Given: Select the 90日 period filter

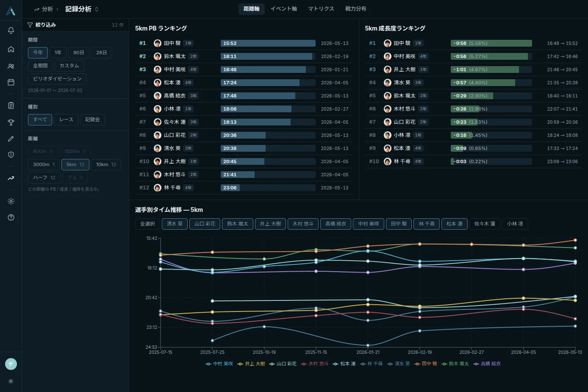Looking at the screenshot, I should point(79,53).
